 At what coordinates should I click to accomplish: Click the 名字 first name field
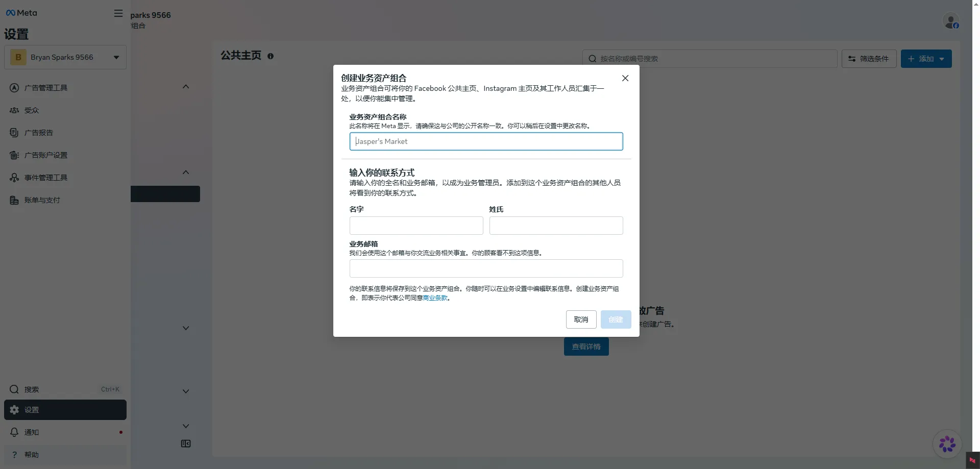(416, 226)
